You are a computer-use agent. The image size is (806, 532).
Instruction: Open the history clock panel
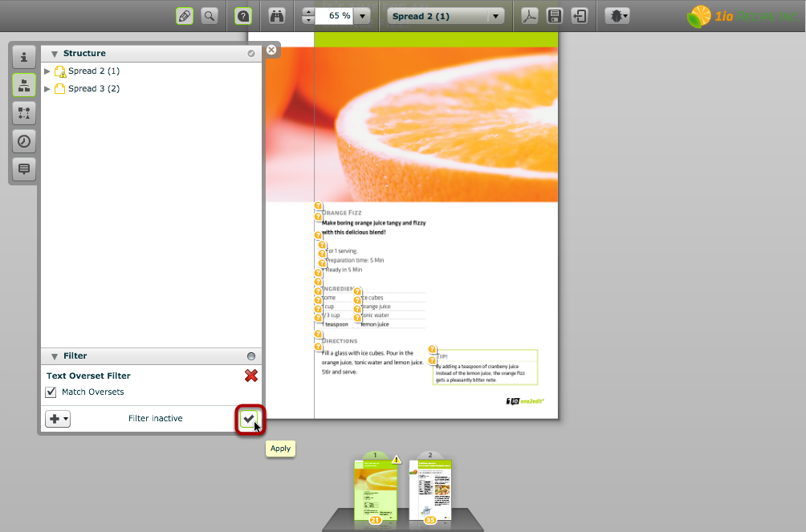click(x=24, y=141)
